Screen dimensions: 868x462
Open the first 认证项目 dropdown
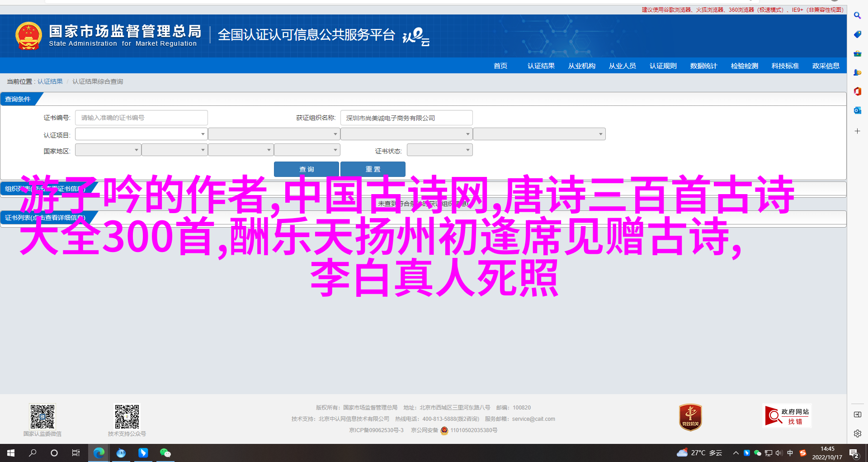(x=142, y=134)
